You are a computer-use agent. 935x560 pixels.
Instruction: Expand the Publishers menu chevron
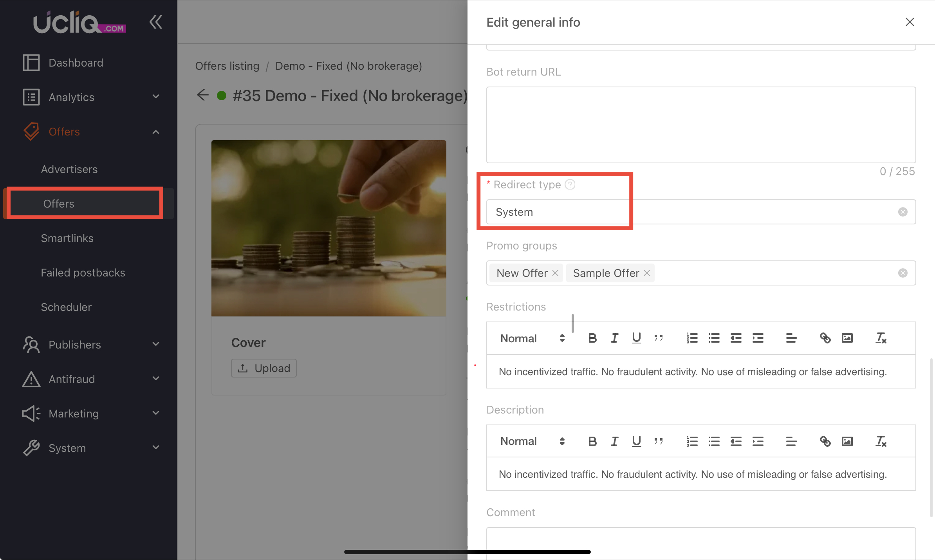pos(156,344)
